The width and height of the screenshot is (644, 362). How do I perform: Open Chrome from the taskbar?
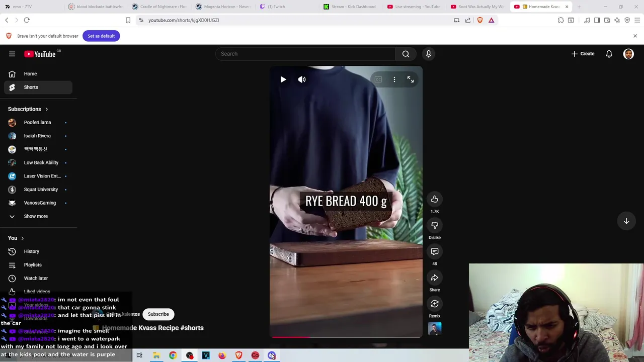173,355
